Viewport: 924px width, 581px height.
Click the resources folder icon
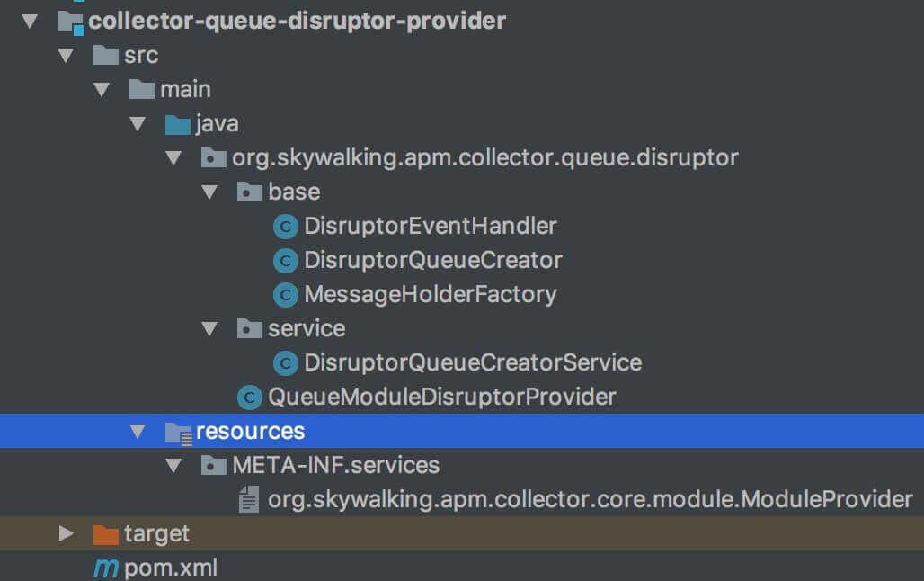click(178, 432)
